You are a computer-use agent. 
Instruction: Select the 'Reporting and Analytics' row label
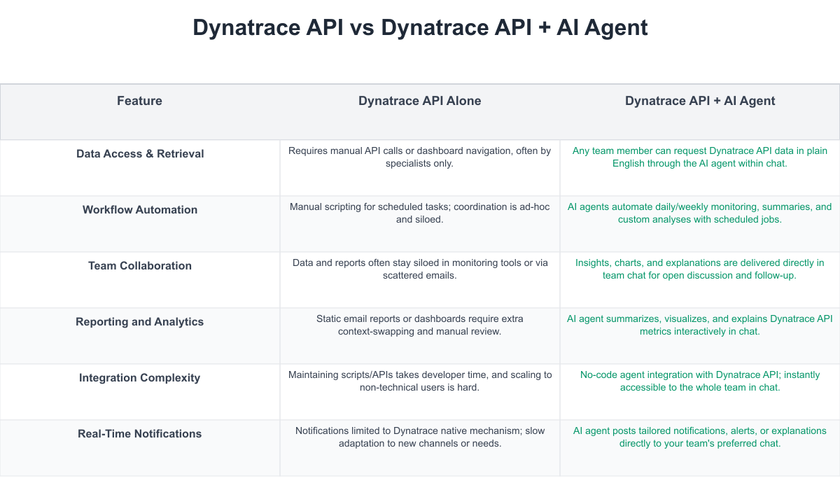(140, 321)
